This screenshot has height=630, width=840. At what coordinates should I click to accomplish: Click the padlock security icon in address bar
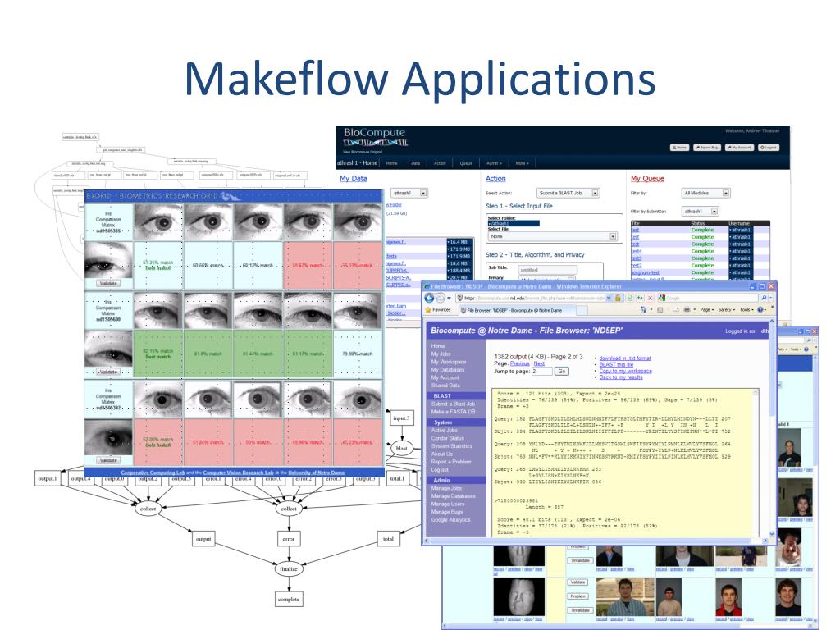[x=618, y=298]
